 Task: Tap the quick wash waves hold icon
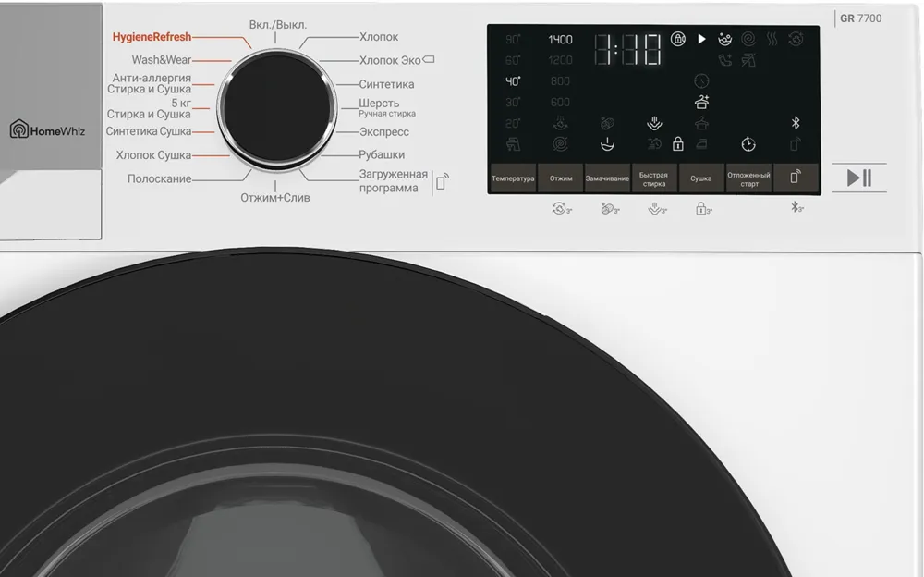pos(653,208)
